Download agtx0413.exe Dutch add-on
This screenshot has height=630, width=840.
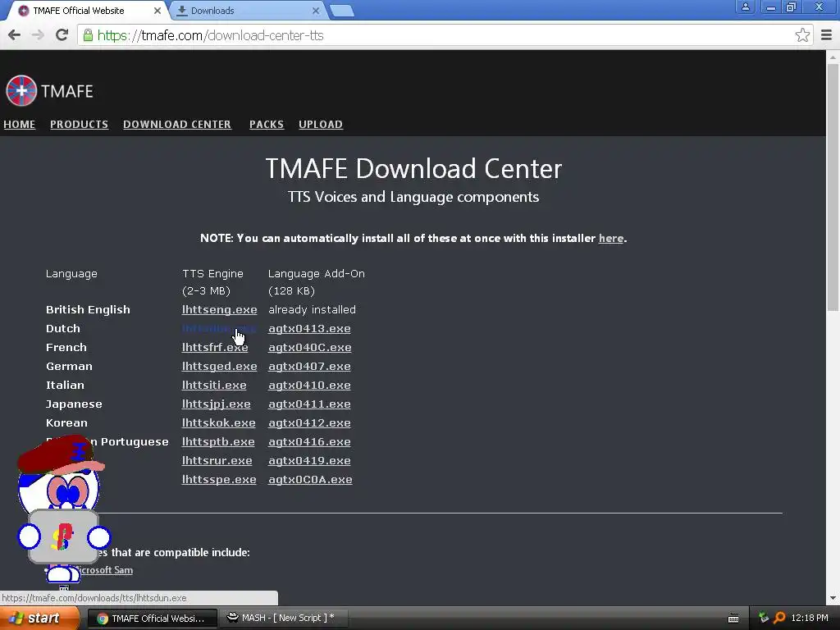pos(309,328)
